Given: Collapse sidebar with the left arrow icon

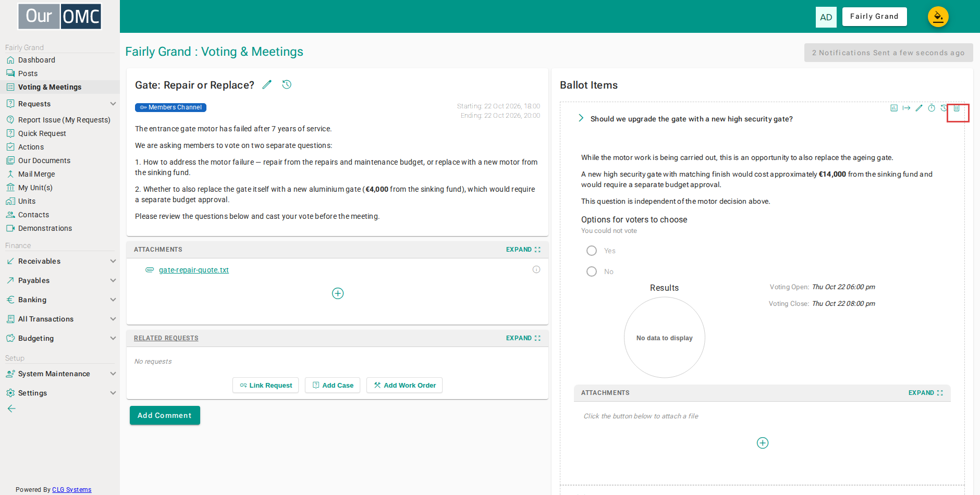Looking at the screenshot, I should click(x=11, y=409).
